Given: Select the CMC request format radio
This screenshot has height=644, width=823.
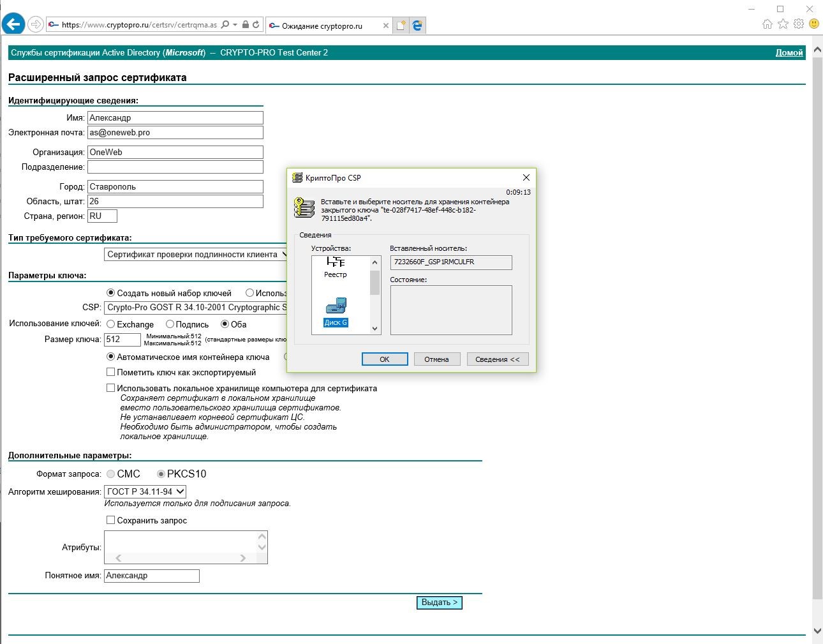Looking at the screenshot, I should click(x=111, y=474).
